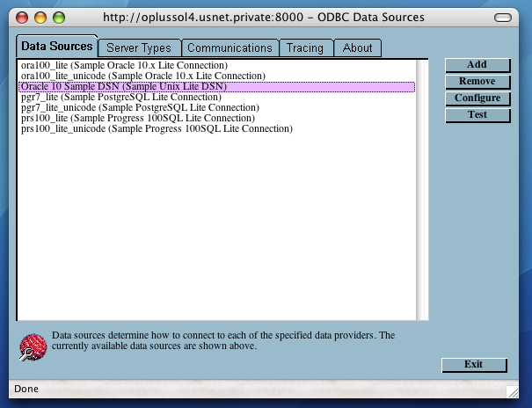Image resolution: width=532 pixels, height=408 pixels.
Task: Select ora100_lite_unicode in the list
Action: (x=142, y=76)
